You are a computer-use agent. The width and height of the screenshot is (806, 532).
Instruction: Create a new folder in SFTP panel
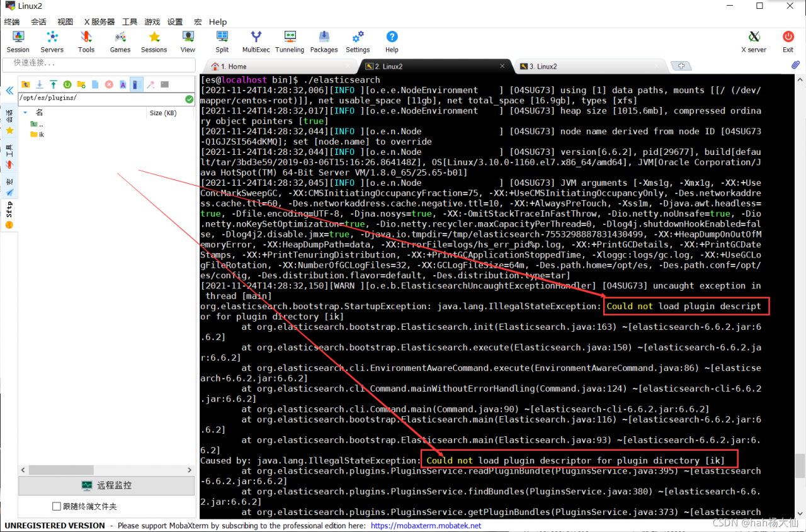(81, 84)
